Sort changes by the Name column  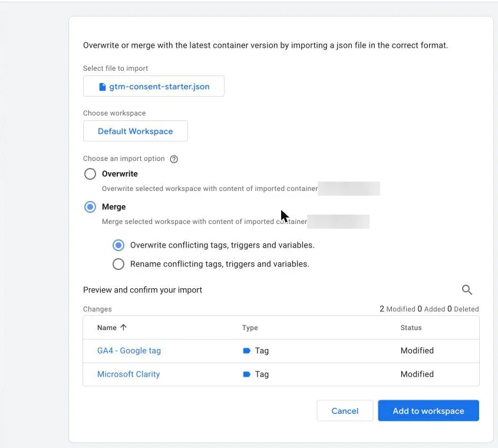[x=112, y=328]
